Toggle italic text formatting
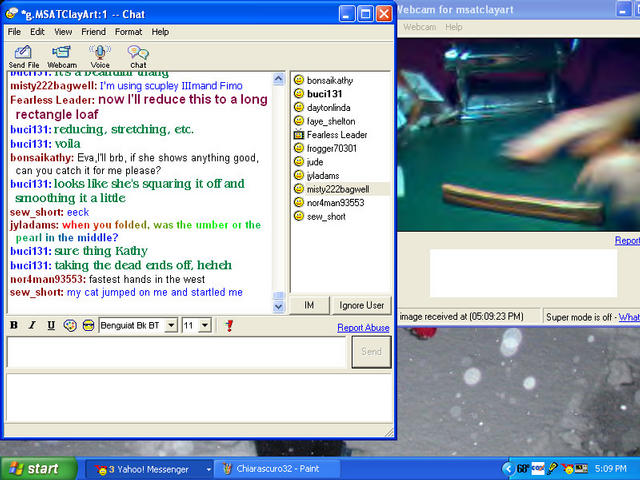640x480 pixels. (32, 325)
